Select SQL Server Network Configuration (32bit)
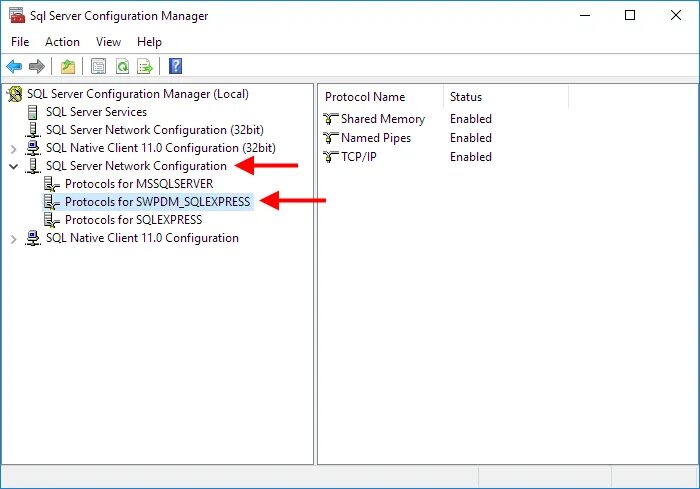Screen dimensions: 700x489 pyautogui.click(x=155, y=130)
